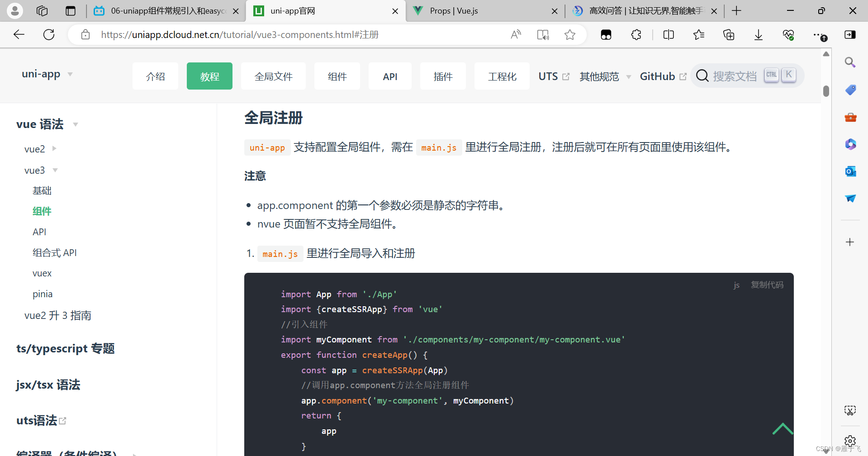Open the sidebar Outlook icon
The image size is (868, 456).
click(850, 171)
